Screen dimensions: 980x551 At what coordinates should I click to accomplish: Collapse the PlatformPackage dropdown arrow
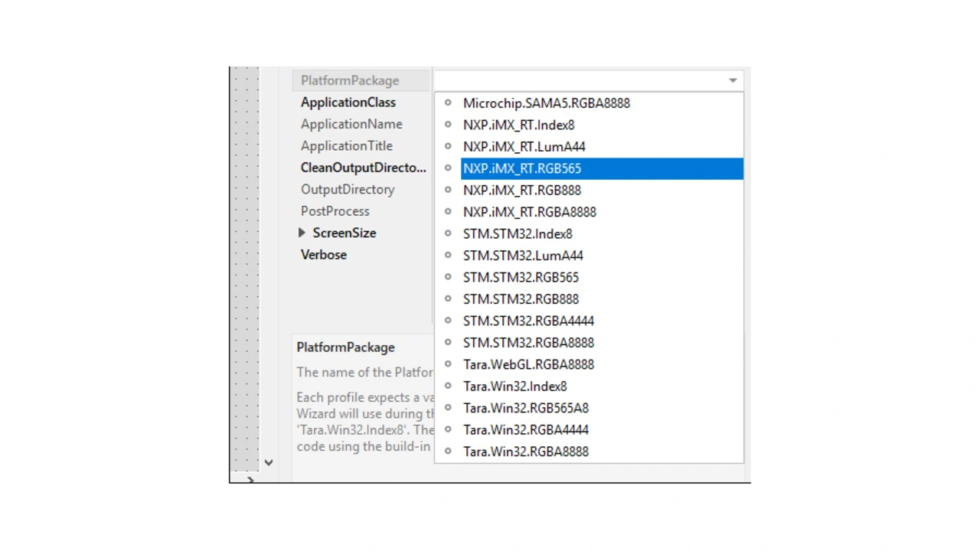coord(733,80)
